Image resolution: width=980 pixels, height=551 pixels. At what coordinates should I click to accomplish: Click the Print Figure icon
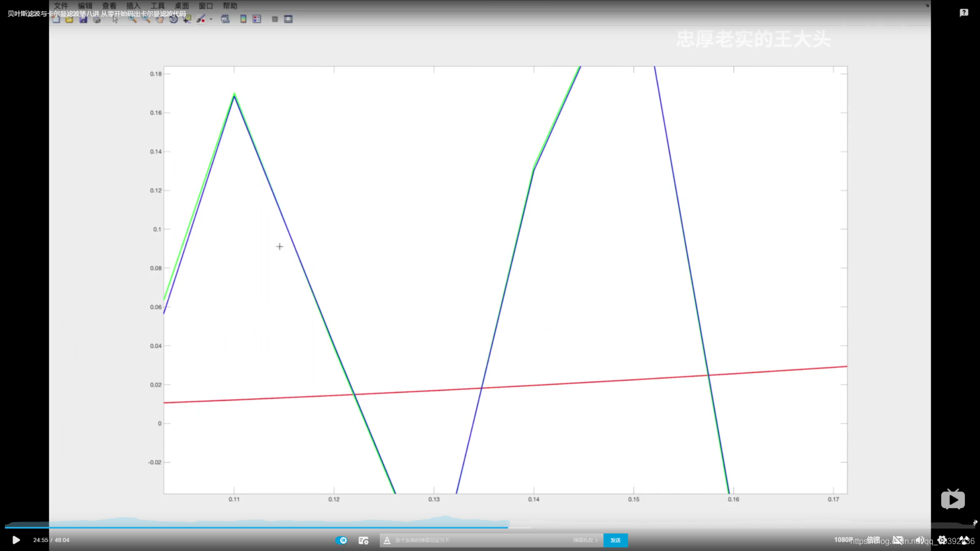tap(97, 19)
